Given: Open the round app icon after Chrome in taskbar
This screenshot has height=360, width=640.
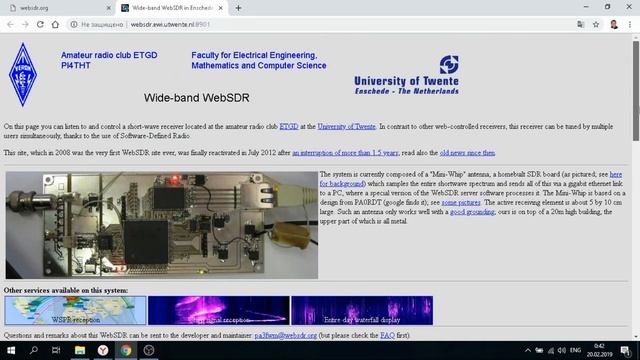Looking at the screenshot, I should coord(149,350).
